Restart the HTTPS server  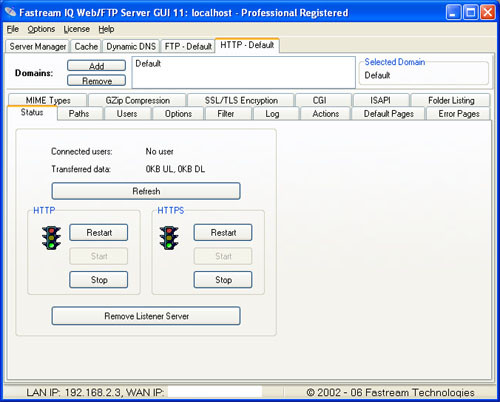click(x=223, y=232)
